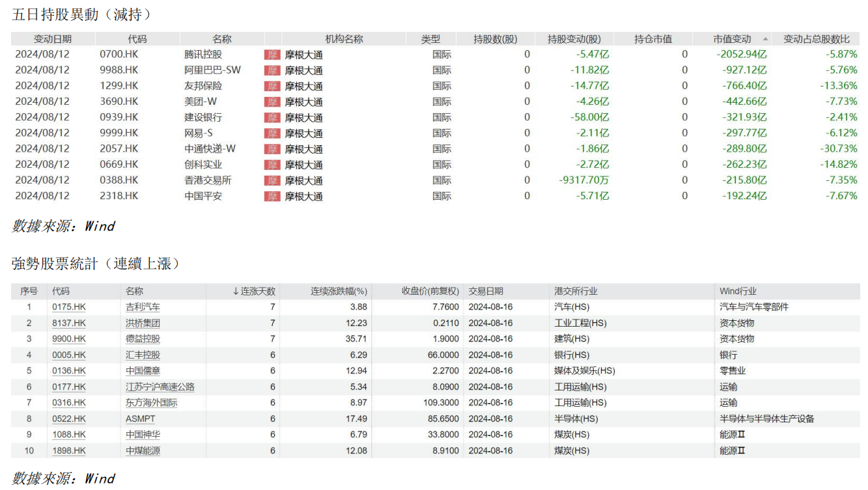
Task: Click the 收盘价(前复权) column header
Action: point(430,292)
